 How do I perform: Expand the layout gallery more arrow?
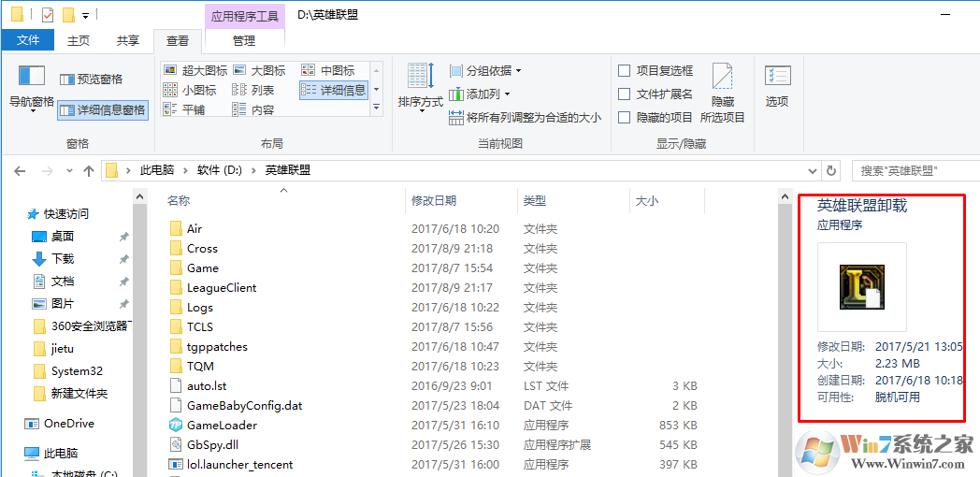[376, 109]
